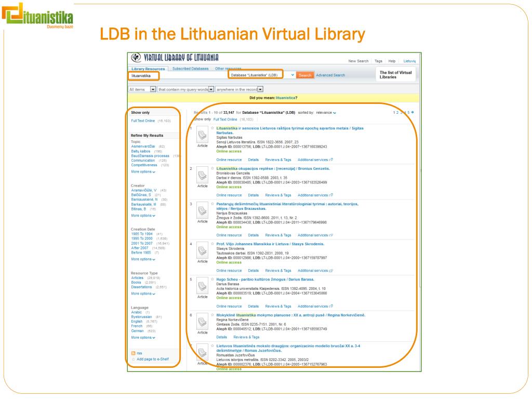The width and height of the screenshot is (532, 399).
Task: Filter by creation date 'After 2007'
Action: (x=140, y=248)
